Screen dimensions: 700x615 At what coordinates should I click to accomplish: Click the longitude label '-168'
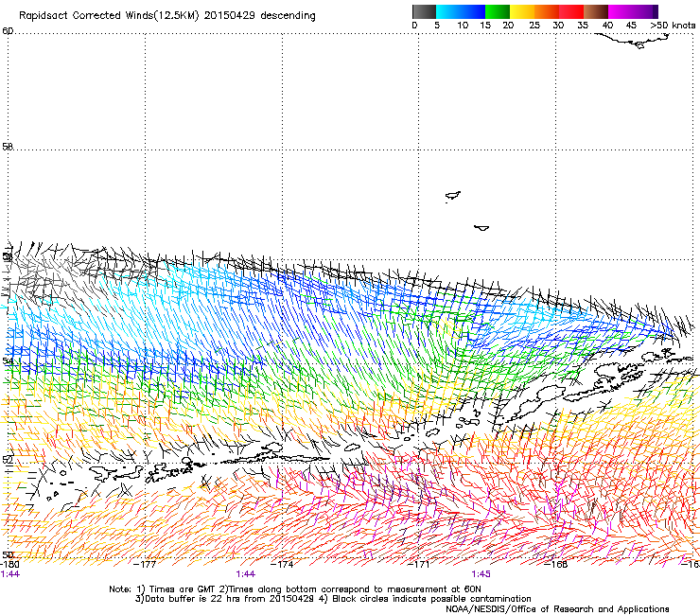(556, 564)
